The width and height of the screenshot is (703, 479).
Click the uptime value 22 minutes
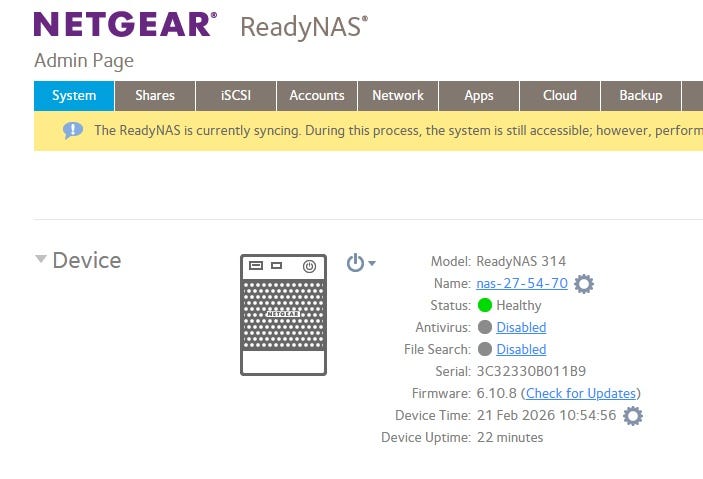tap(510, 437)
